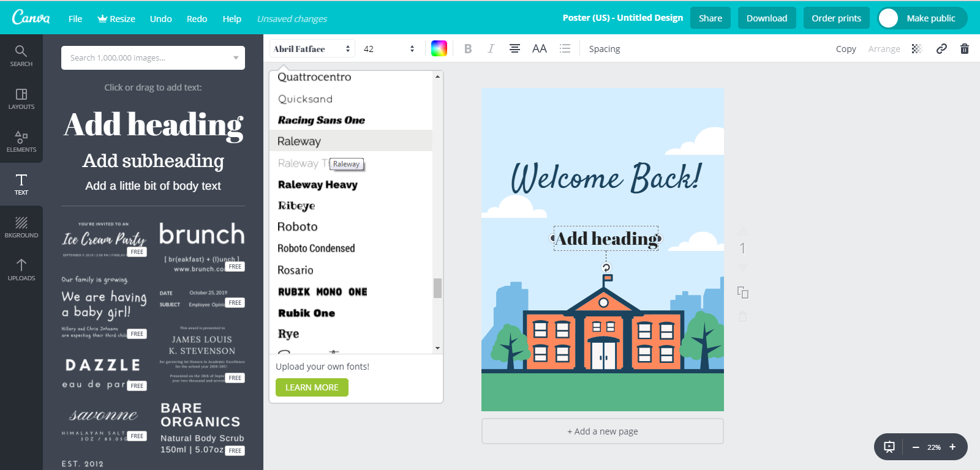Open the Help menu
Viewport: 980px width, 470px height.
tap(232, 19)
